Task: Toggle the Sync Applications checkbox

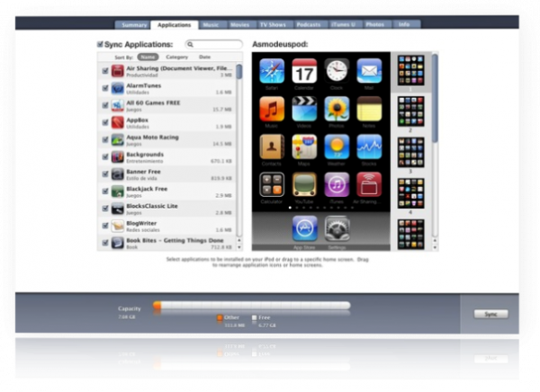Action: pyautogui.click(x=100, y=44)
